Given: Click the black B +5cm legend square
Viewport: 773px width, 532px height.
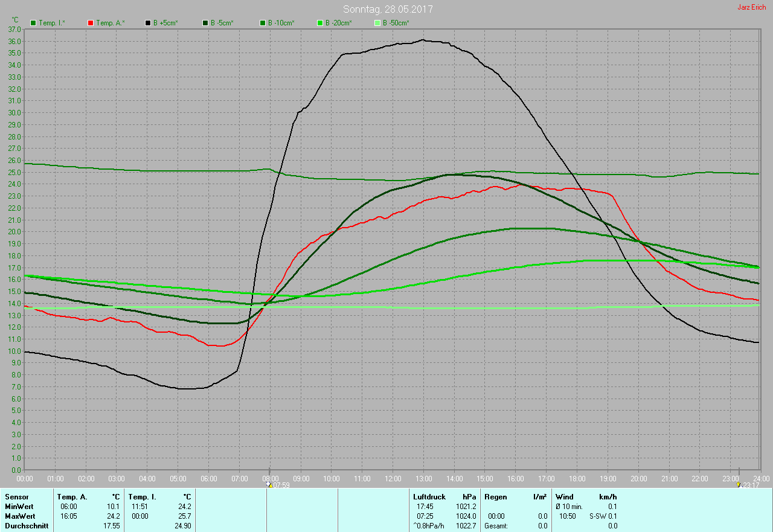Looking at the screenshot, I should coord(148,23).
